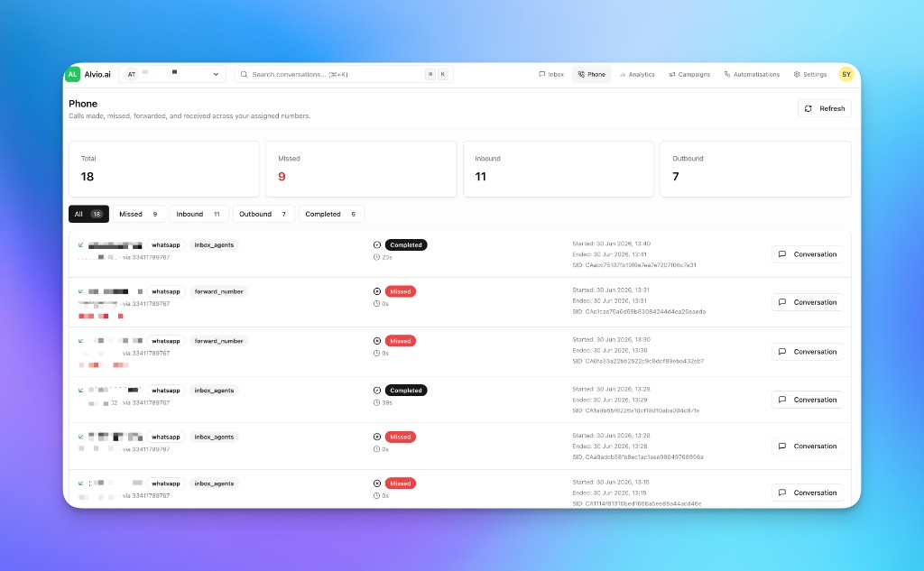Viewport: 924px width, 571px height.
Task: Open Campaigns from the top navigation
Action: coord(689,74)
